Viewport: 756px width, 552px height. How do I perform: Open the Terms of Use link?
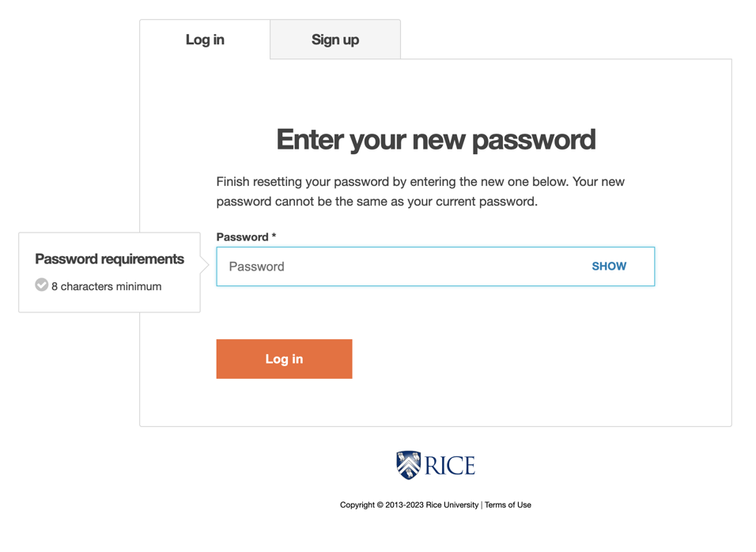[507, 505]
